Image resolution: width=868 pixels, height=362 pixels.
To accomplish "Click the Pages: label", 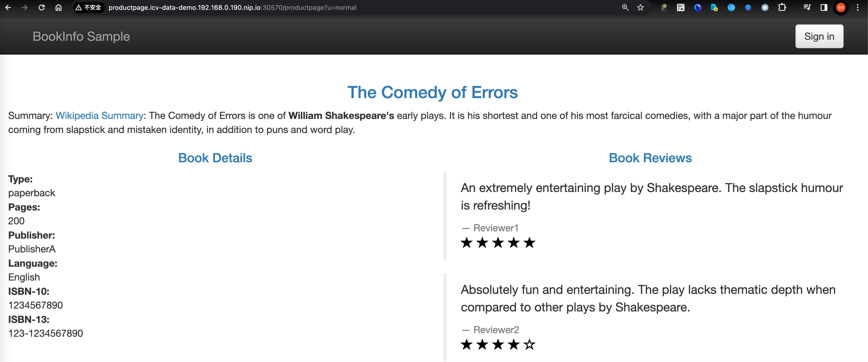I will point(24,207).
